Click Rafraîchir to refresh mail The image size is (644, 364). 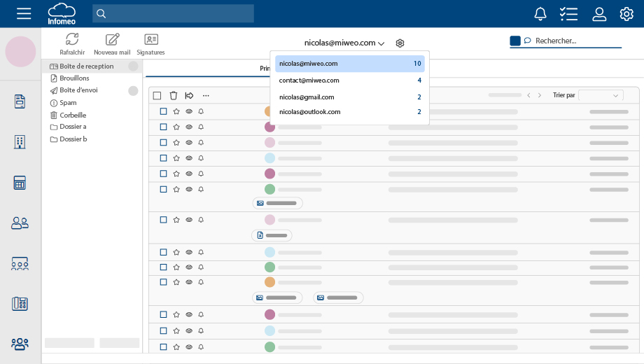pyautogui.click(x=72, y=44)
